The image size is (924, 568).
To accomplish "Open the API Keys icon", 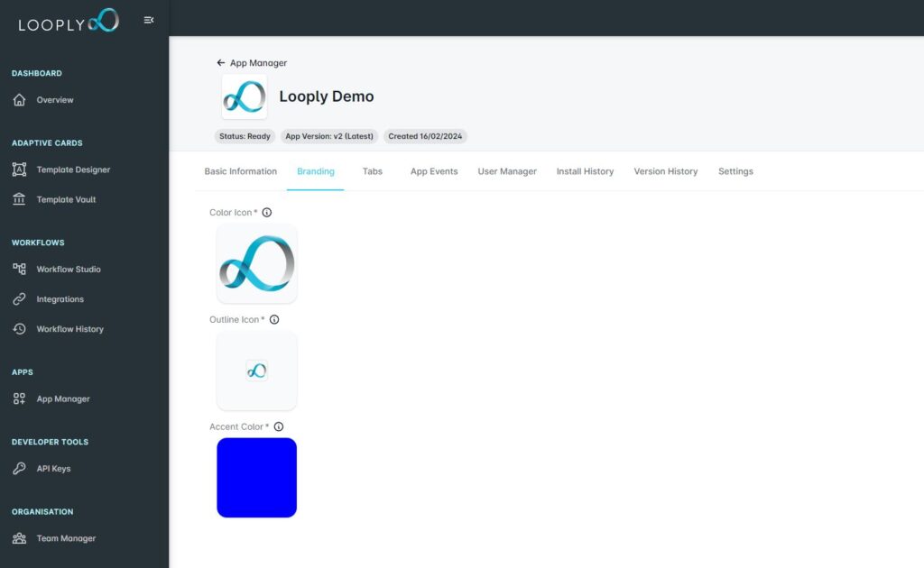I will click(20, 468).
